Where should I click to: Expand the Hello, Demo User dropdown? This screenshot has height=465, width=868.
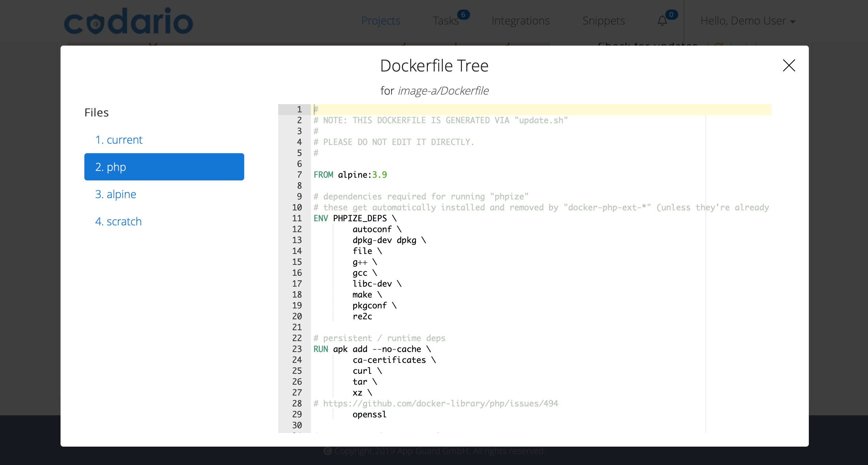[748, 21]
